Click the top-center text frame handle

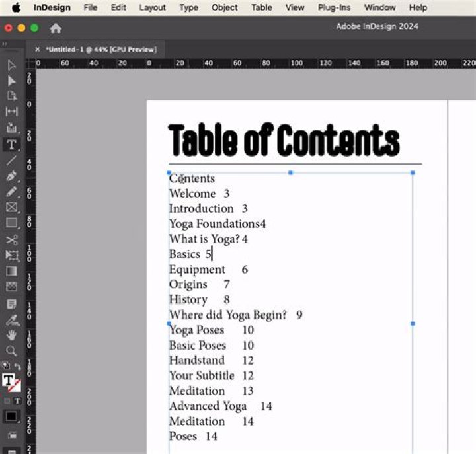[x=290, y=172]
